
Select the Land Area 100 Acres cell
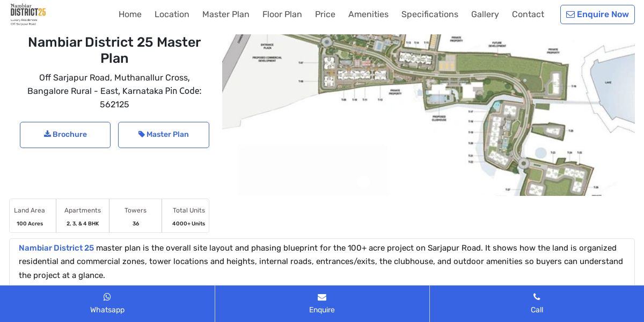coord(33,216)
